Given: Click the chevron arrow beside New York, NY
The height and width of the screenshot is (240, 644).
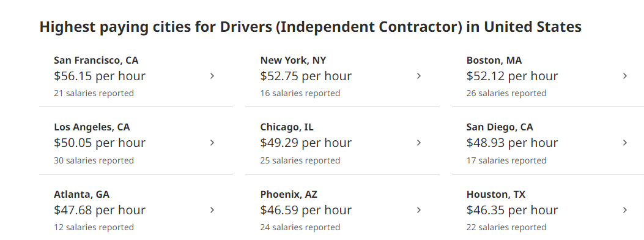Looking at the screenshot, I should (419, 76).
